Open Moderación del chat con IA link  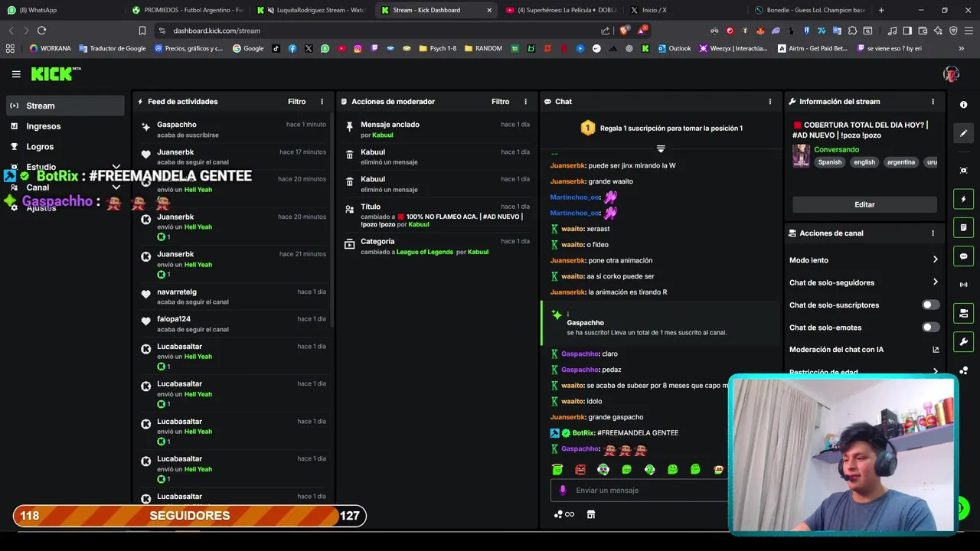(864, 350)
